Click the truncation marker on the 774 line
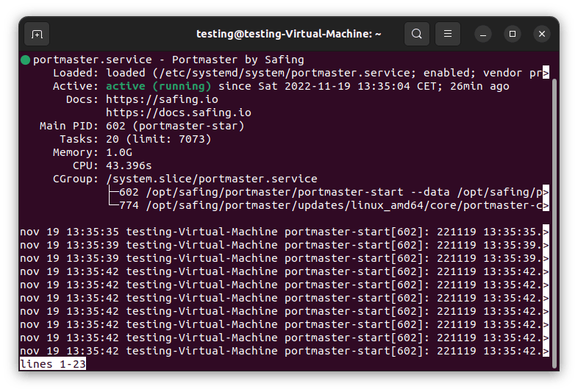The image size is (578, 392). (546, 206)
